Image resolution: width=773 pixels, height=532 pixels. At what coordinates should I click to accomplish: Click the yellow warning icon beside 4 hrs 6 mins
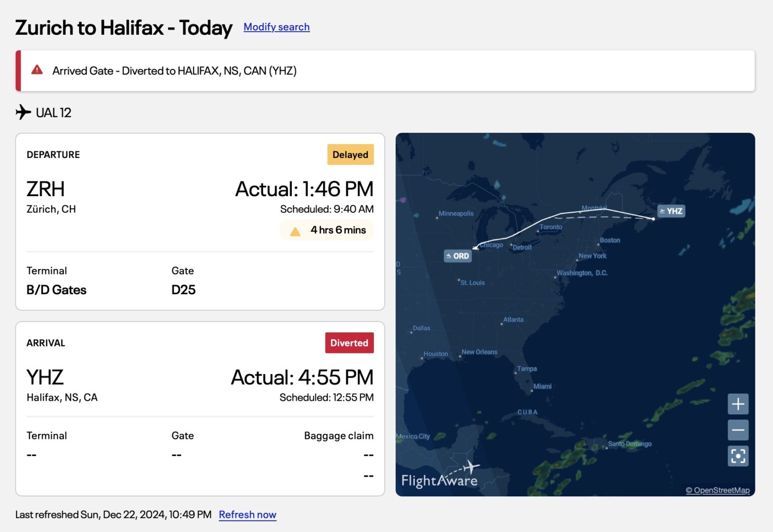[x=294, y=230]
